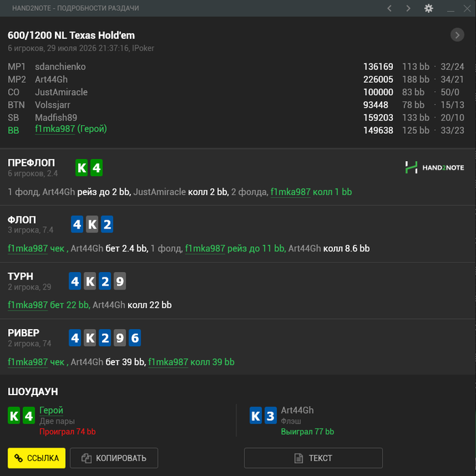Screen dimensions: 476x476
Task: Click Art44Gh рейз до 2 bb preflop
Action: coord(86,192)
